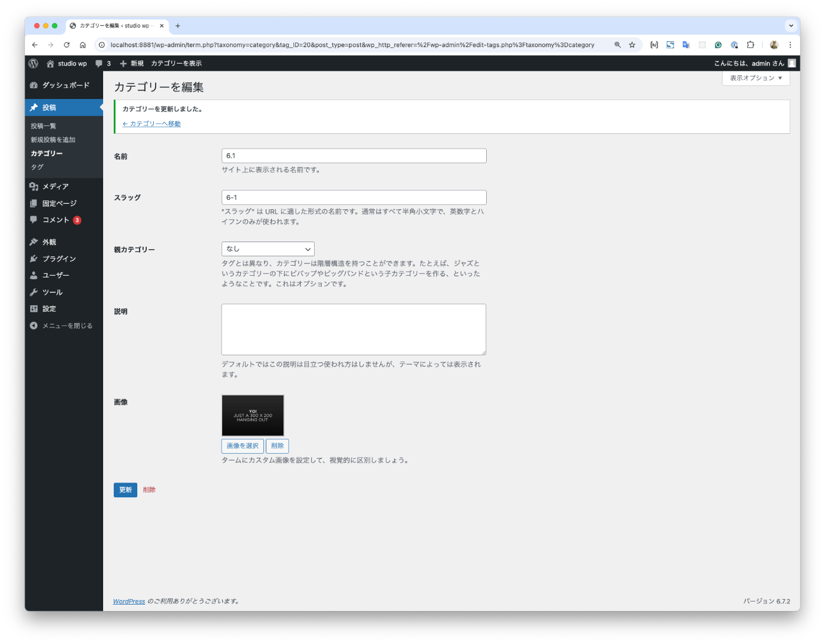Click the WordPress logo in admin bar
This screenshot has height=644, width=825.
[34, 64]
